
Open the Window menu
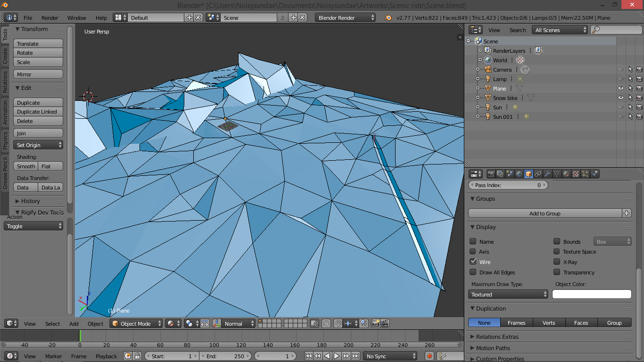76,17
